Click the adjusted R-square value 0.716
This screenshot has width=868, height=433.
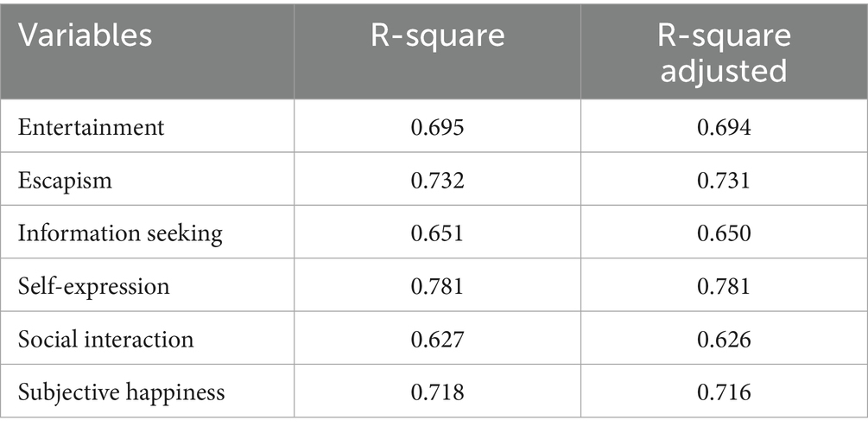[x=722, y=392]
